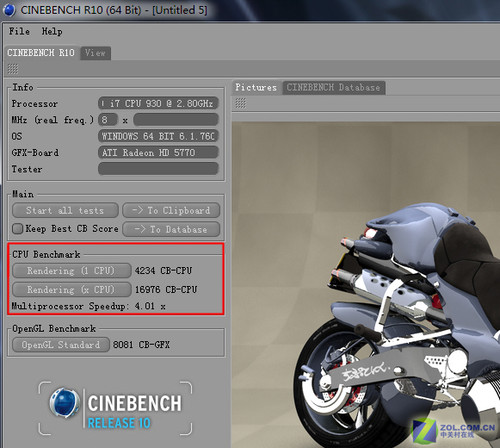Click the ZOL.COM.CN watermark logo
Image resolution: width=500 pixels, height=448 pixels.
[x=454, y=431]
